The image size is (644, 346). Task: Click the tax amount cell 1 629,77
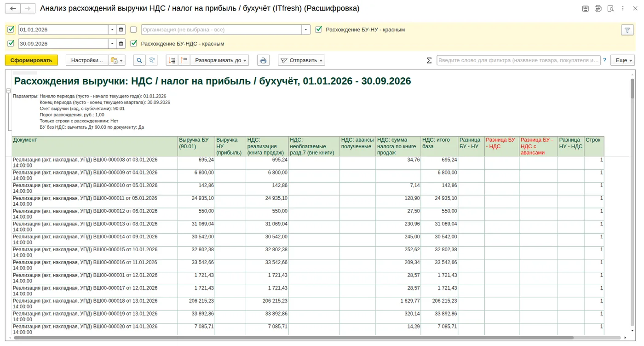398,304
